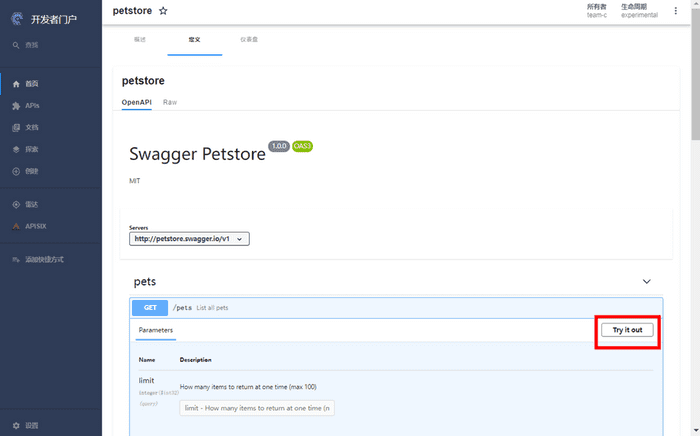Open the tech radar (雷达) item
Viewport: 700px width, 436px height.
pos(25,204)
